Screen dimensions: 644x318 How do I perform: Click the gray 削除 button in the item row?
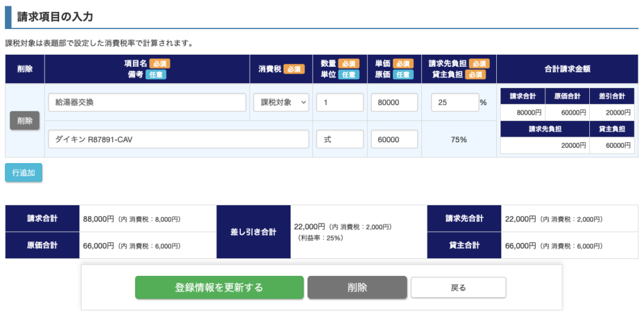(x=25, y=120)
